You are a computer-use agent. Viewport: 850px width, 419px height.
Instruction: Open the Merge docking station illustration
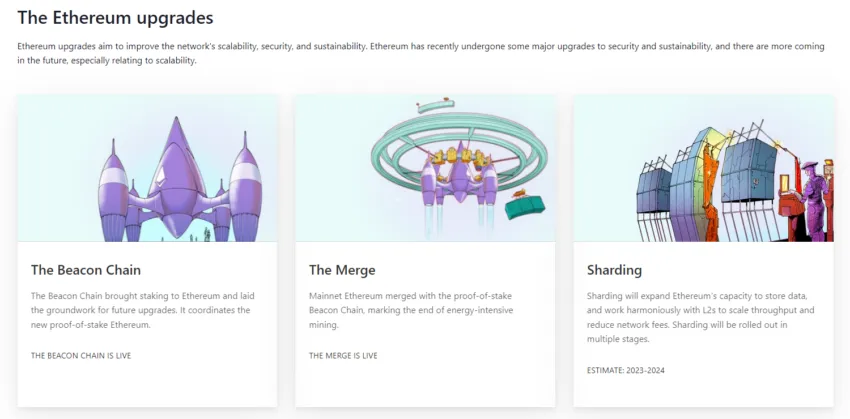tap(425, 168)
